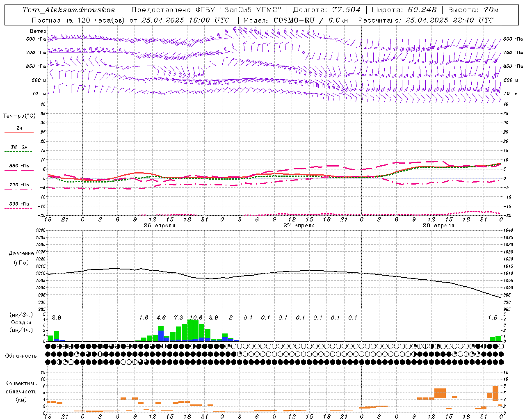Click the station title Tom_Aleksandrovskoe
Image resolution: width=525 pixels, height=420 pixels.
pos(69,10)
